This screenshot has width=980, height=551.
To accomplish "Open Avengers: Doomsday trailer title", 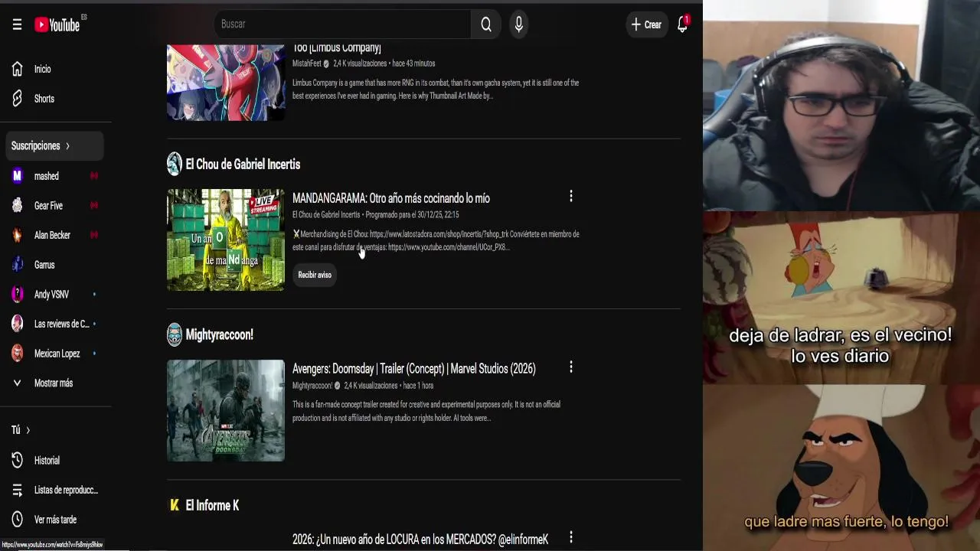I will coord(414,369).
